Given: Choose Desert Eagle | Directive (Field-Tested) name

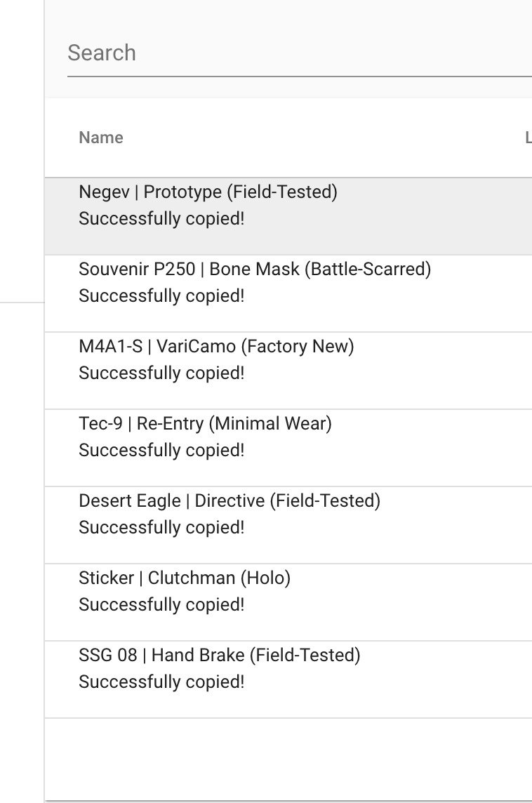Looking at the screenshot, I should (x=230, y=501).
